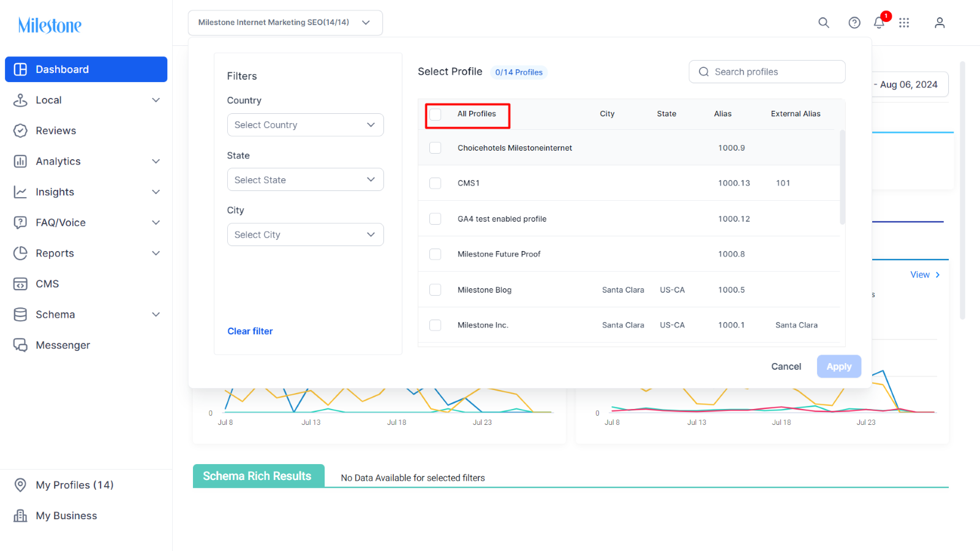Open the Select State dropdown
This screenshot has width=980, height=551.
click(x=305, y=179)
